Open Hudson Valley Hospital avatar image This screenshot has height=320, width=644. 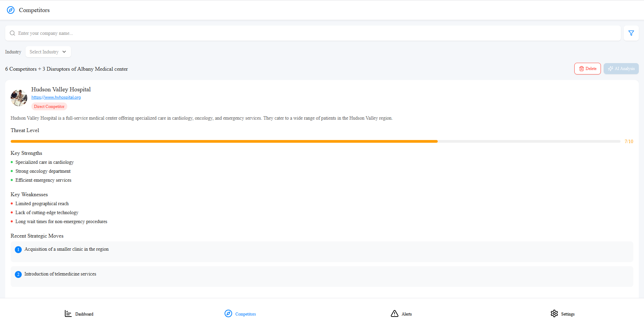[x=19, y=98]
